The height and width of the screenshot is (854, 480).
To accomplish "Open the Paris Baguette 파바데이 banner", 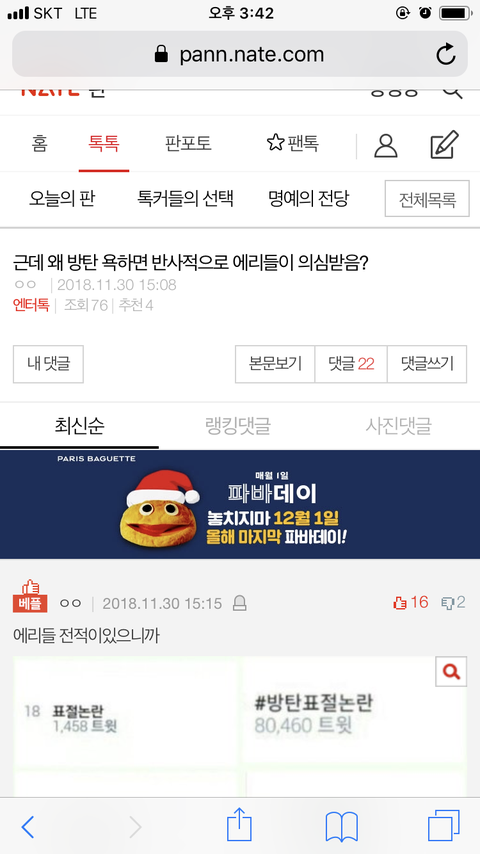I will [240, 504].
